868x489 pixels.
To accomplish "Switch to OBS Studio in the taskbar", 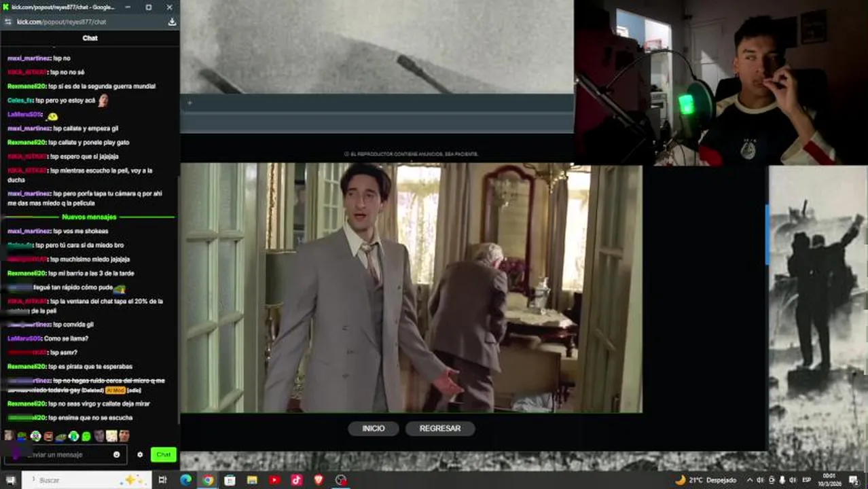I will pos(341,480).
